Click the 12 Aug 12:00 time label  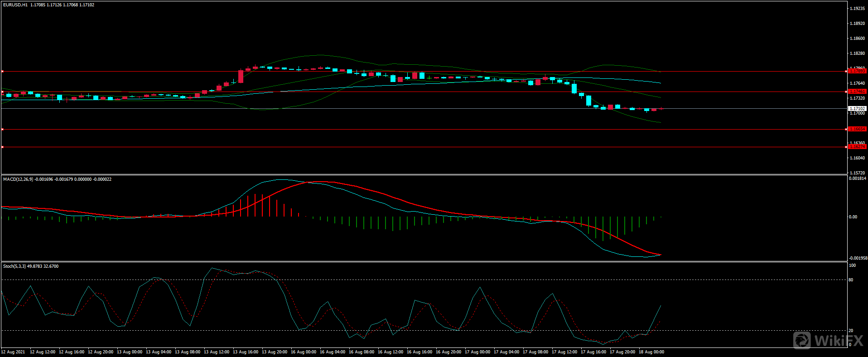(43, 352)
